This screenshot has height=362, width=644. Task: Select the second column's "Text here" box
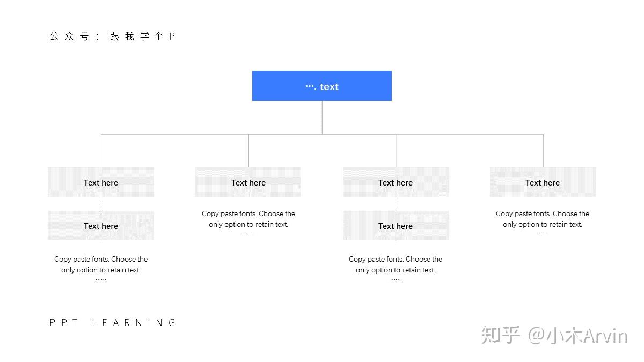pyautogui.click(x=248, y=182)
